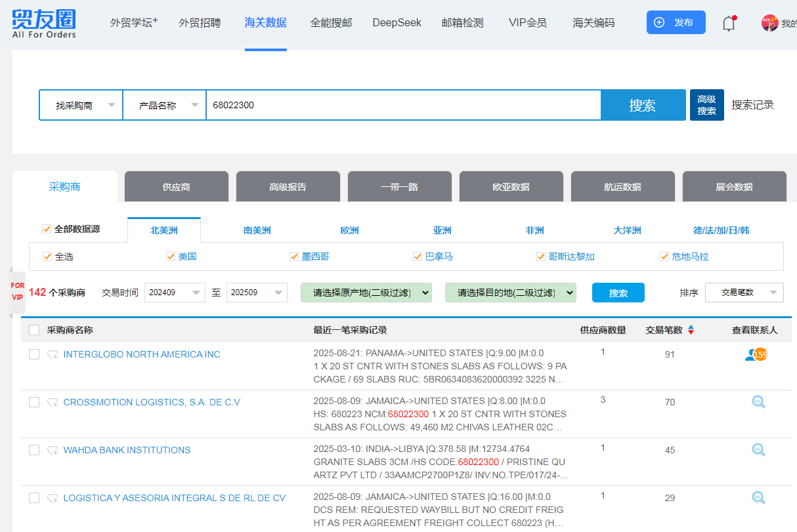Select the 欧洲 region tab
The image size is (797, 532).
click(349, 230)
